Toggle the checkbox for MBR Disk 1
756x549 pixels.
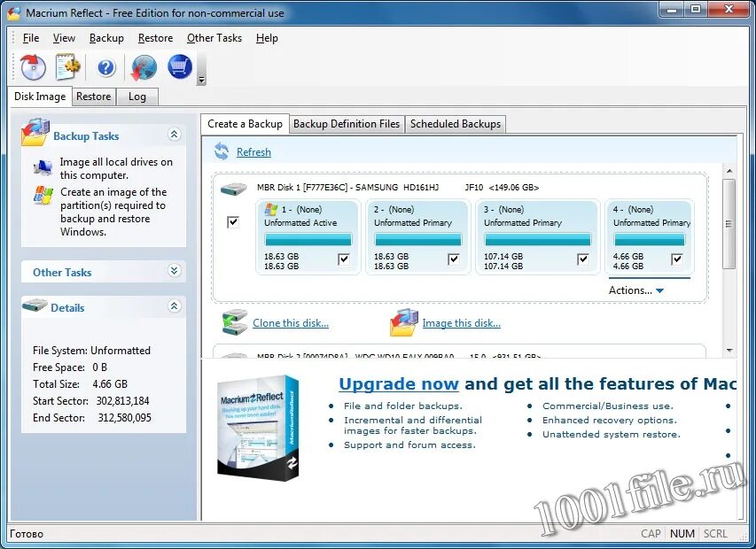(233, 222)
